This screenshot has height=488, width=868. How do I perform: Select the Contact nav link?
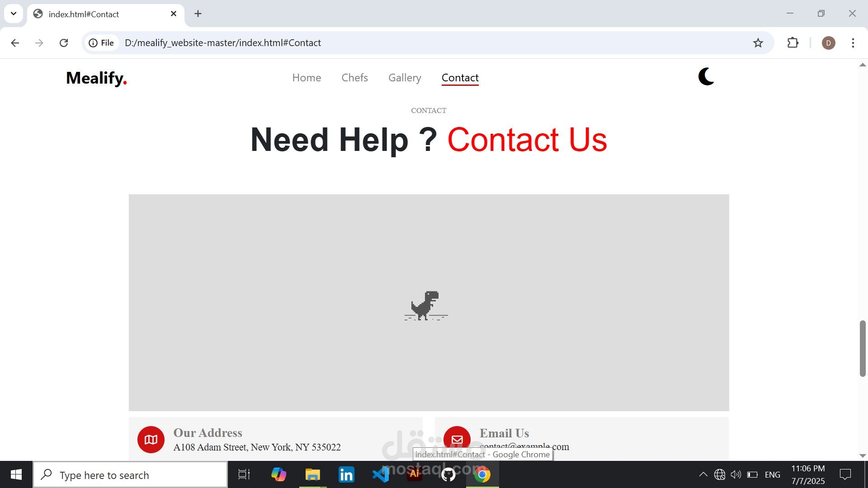click(460, 78)
